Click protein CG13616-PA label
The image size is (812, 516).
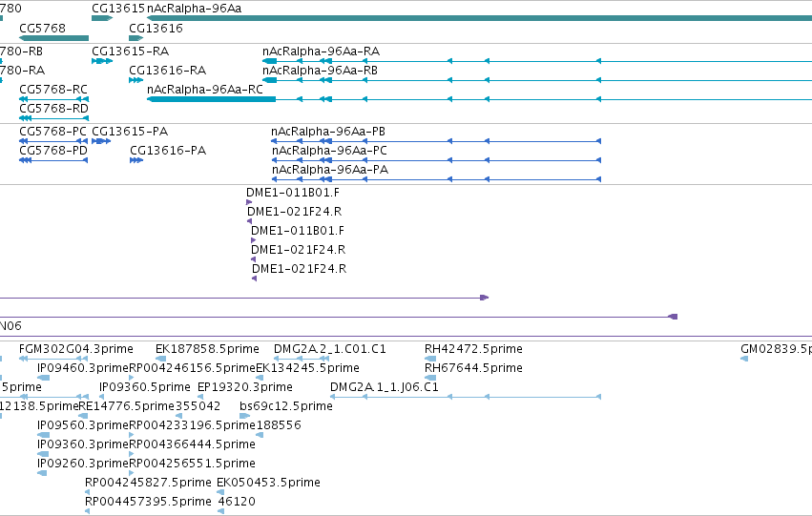click(x=168, y=150)
